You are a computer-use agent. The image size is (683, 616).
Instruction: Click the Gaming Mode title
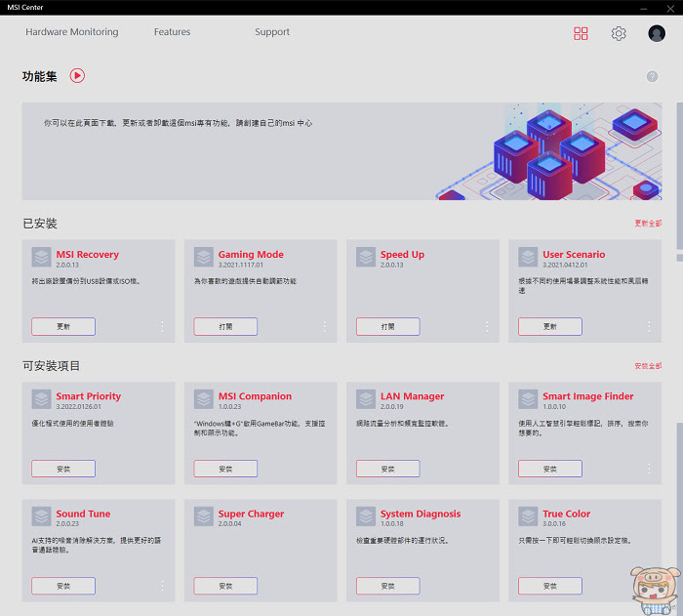pyautogui.click(x=251, y=254)
